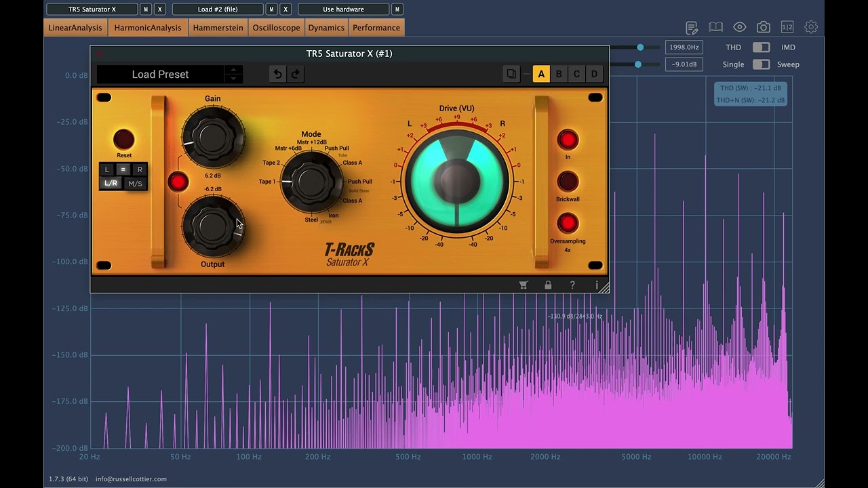
Task: Click the preset up/down stepper arrows
Action: 233,75
